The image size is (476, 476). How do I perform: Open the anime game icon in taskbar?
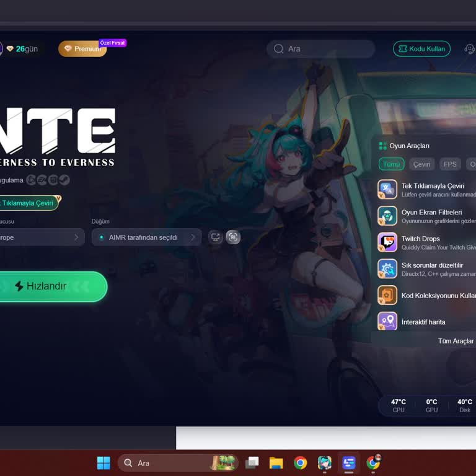[x=325, y=463]
